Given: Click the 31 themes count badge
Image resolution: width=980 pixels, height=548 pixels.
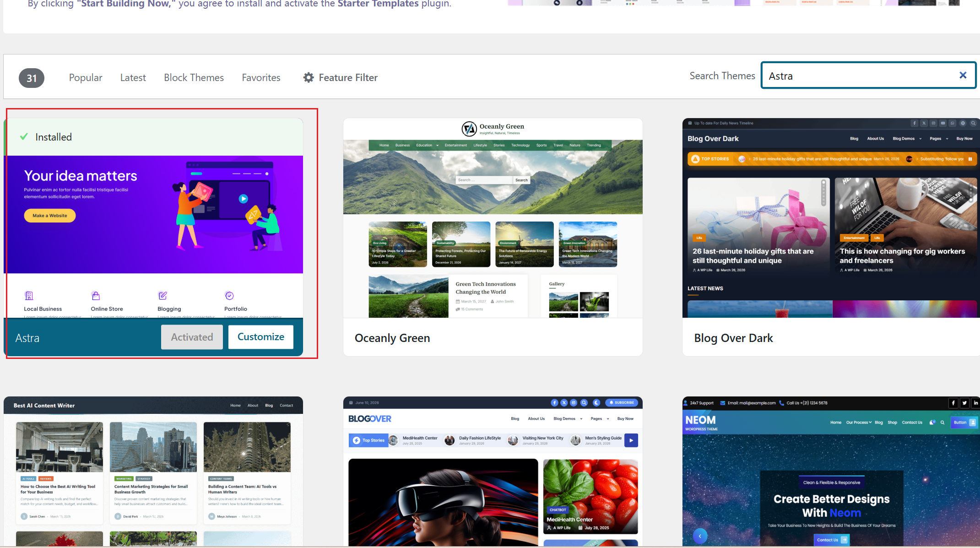Looking at the screenshot, I should tap(32, 78).
